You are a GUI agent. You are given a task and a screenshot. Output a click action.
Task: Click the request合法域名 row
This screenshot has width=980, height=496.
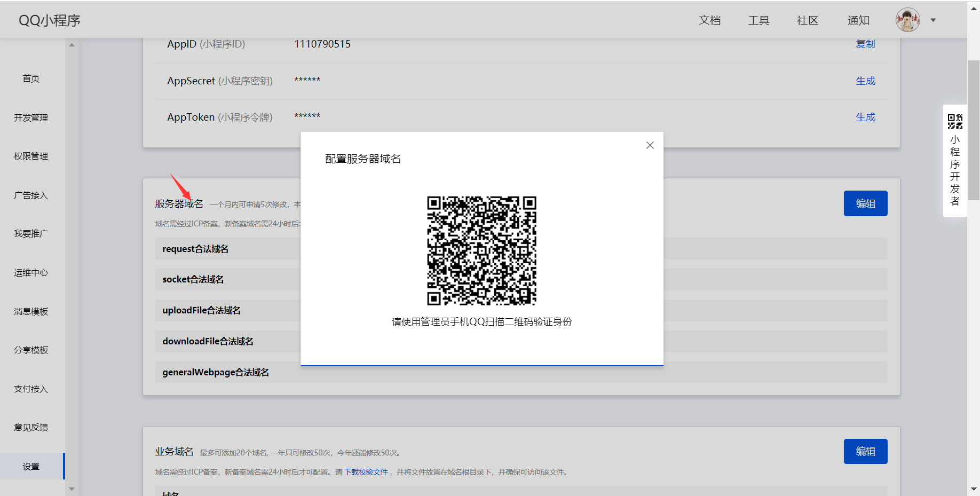[x=521, y=249]
